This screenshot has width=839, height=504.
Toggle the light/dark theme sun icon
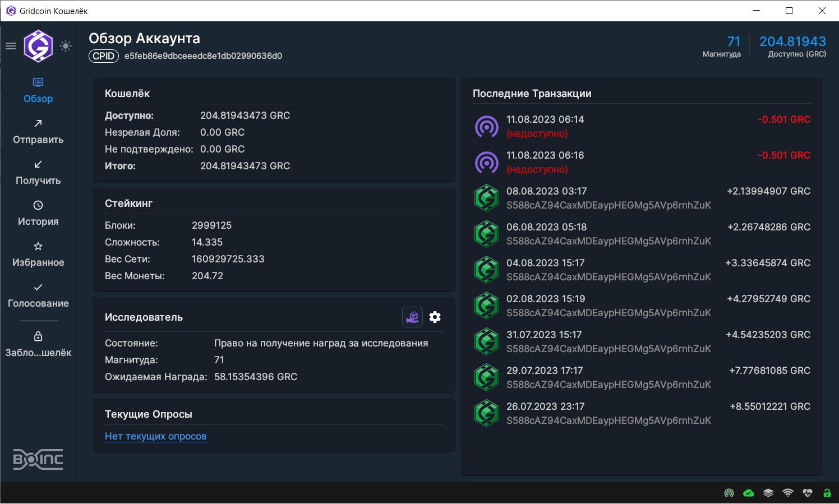pos(66,46)
